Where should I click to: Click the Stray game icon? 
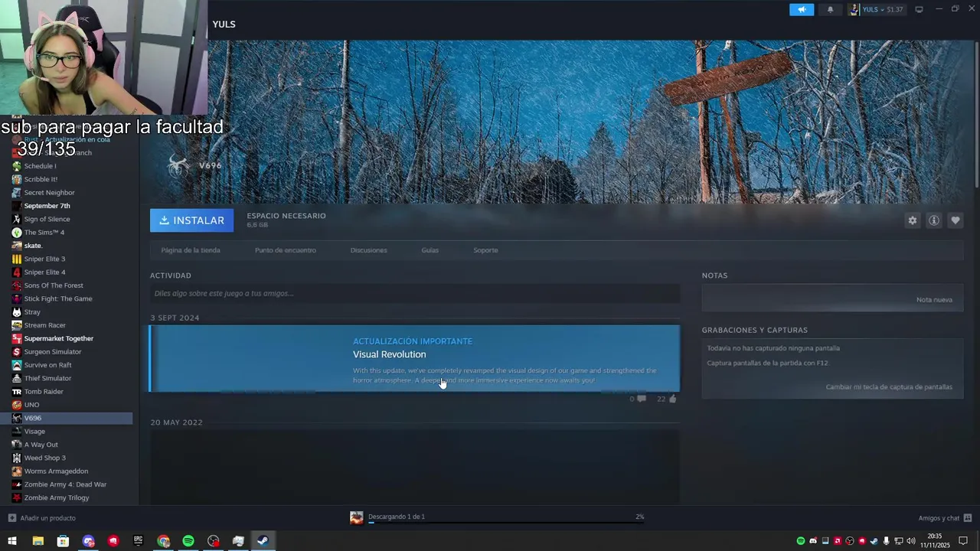[x=17, y=312]
